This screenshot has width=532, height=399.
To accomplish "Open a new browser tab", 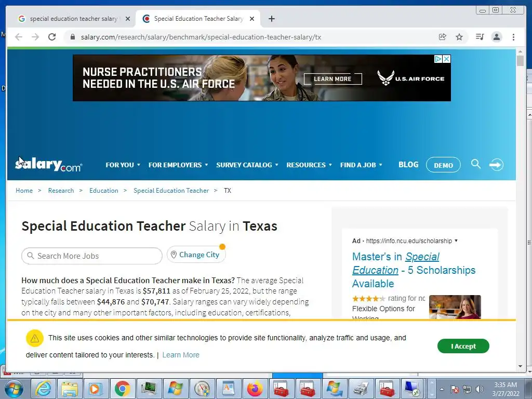I will (x=271, y=19).
